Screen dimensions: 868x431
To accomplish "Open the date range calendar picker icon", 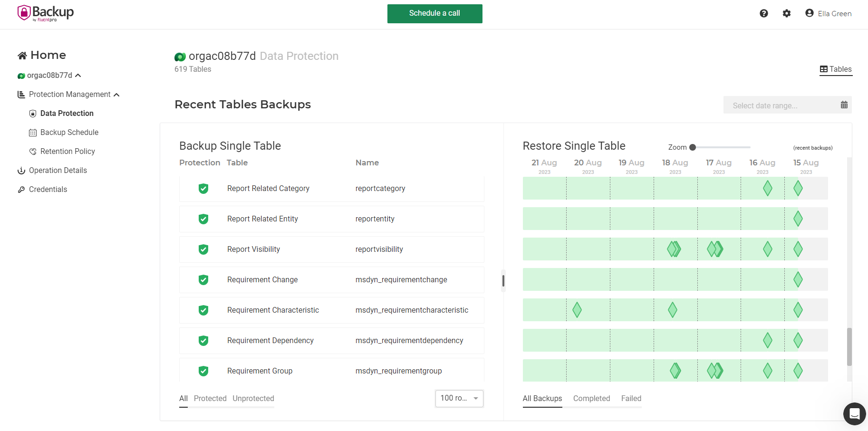I will (844, 105).
